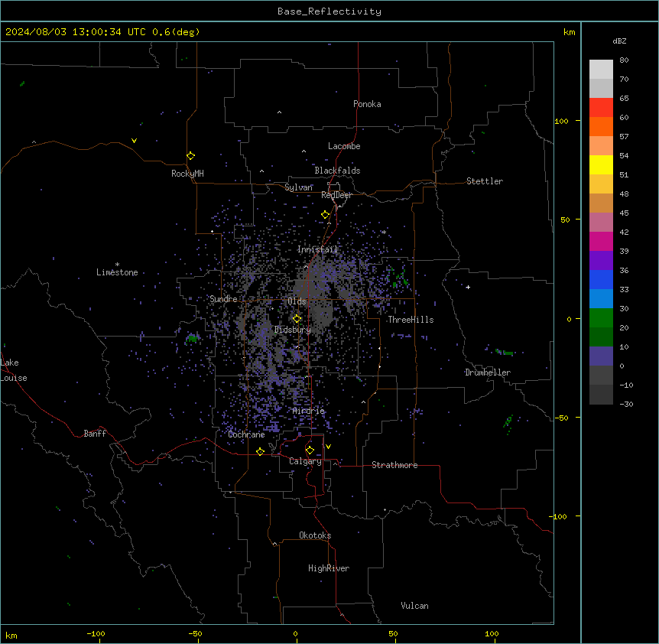Image resolution: width=659 pixels, height=644 pixels.
Task: Click the Didsbury town label
Action: pyautogui.click(x=293, y=330)
